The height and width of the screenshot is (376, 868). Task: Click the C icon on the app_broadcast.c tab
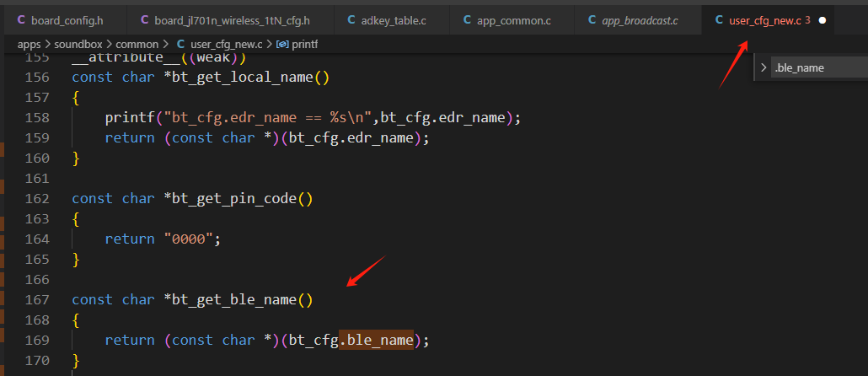click(592, 20)
